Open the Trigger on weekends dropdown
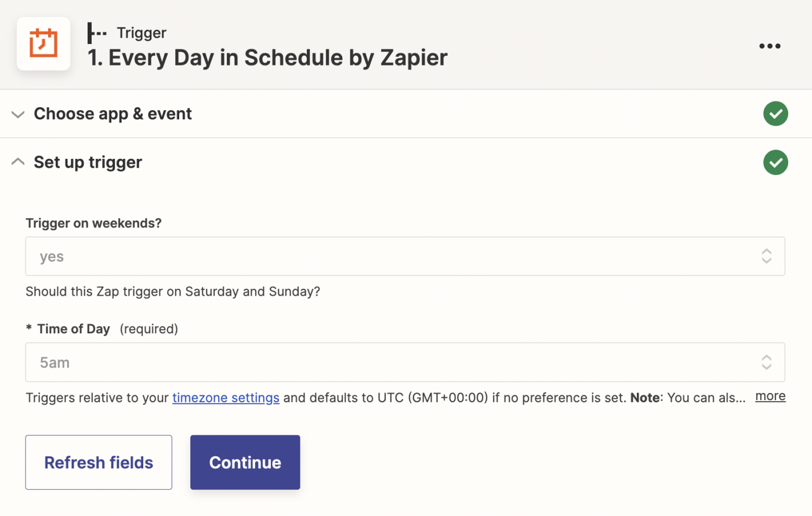 point(394,256)
